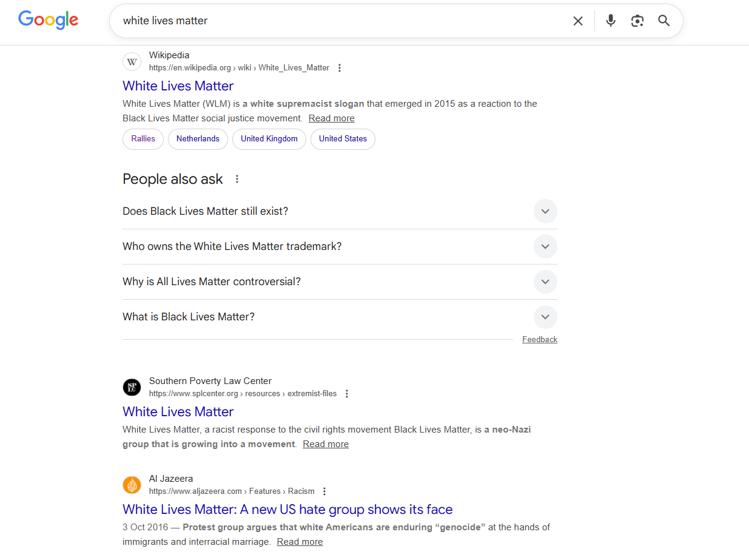Click Read more under Al Jazeera snippet

tap(300, 542)
